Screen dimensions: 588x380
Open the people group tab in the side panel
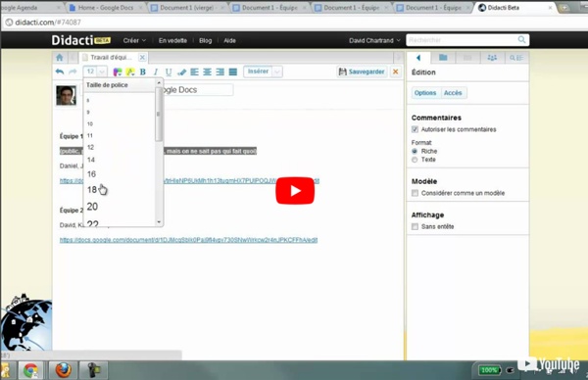click(492, 58)
